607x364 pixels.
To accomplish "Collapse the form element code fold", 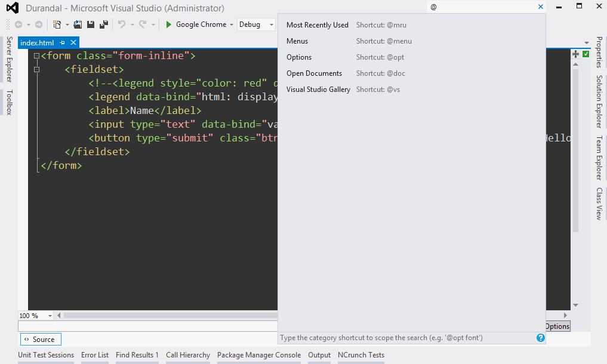I will (37, 55).
